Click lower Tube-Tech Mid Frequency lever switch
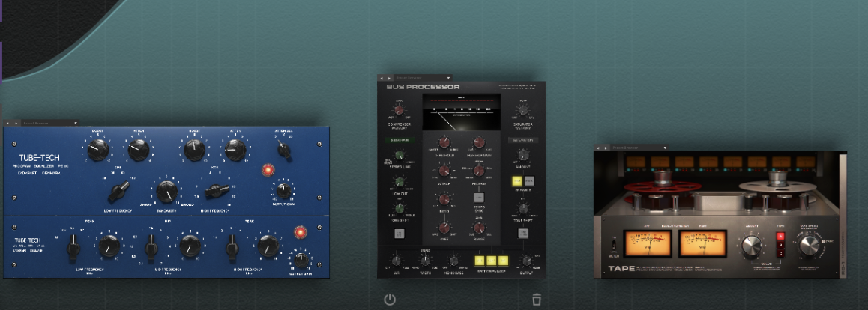Viewport: 868px width, 310px height. [x=151, y=248]
